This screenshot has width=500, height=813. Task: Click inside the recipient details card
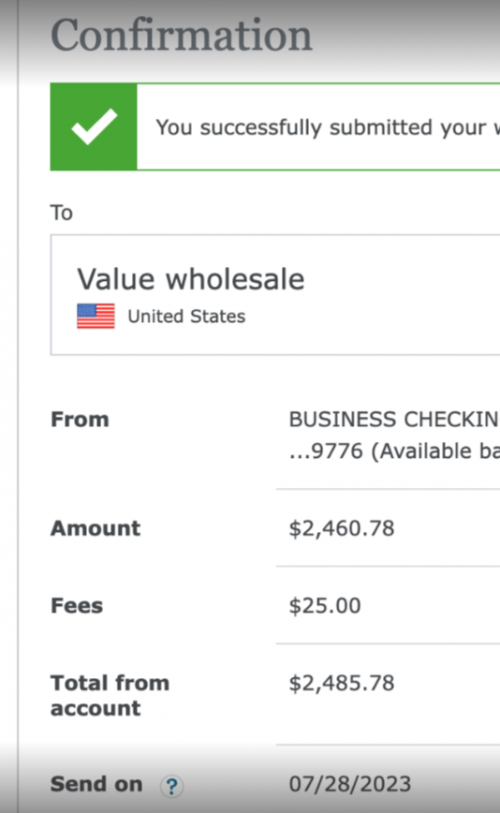click(275, 295)
